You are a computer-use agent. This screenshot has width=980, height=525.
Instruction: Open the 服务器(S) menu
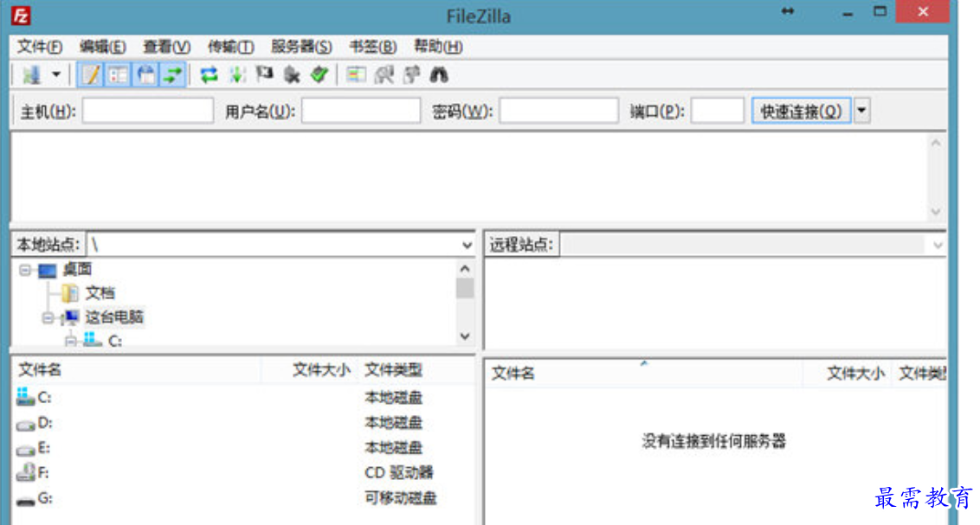[x=301, y=47]
